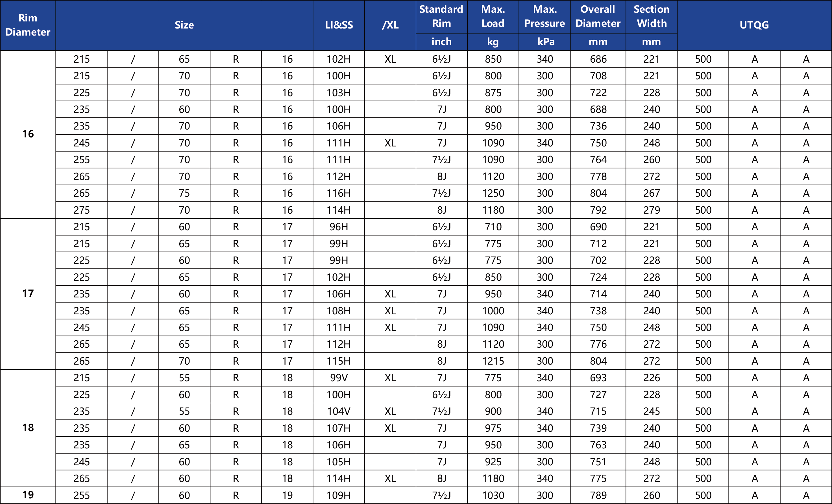This screenshot has height=504, width=832.
Task: Select the Max. Load header
Action: pyautogui.click(x=493, y=17)
